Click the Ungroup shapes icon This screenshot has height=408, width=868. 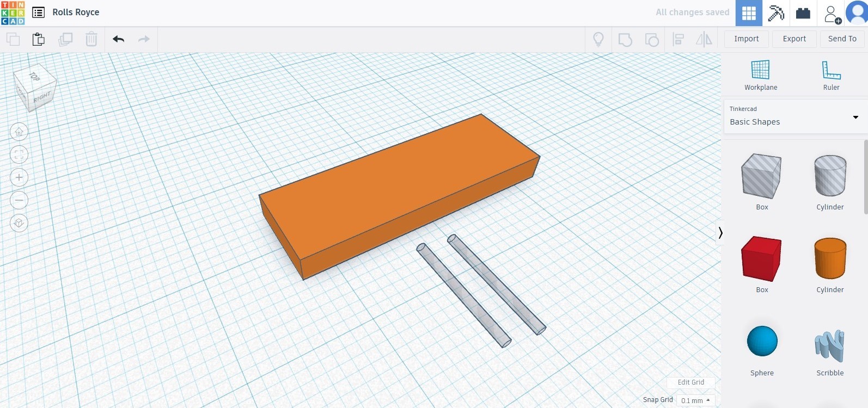[651, 39]
